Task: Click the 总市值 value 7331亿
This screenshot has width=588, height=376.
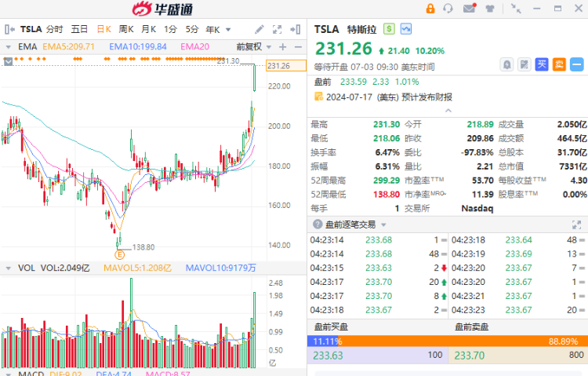Action: 573,166
